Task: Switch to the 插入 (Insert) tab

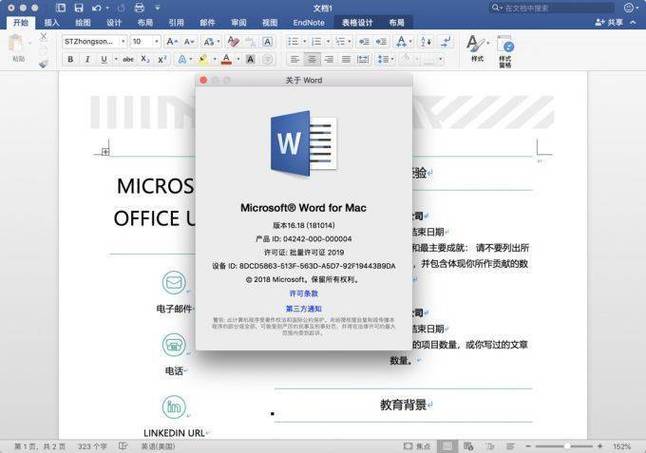Action: click(x=51, y=23)
